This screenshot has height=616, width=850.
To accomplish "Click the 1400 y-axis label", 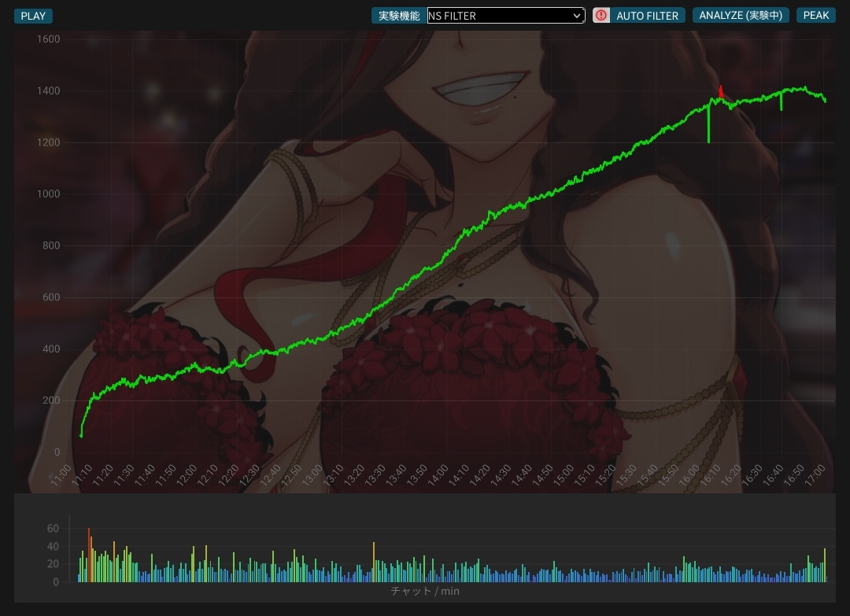I will click(x=48, y=90).
